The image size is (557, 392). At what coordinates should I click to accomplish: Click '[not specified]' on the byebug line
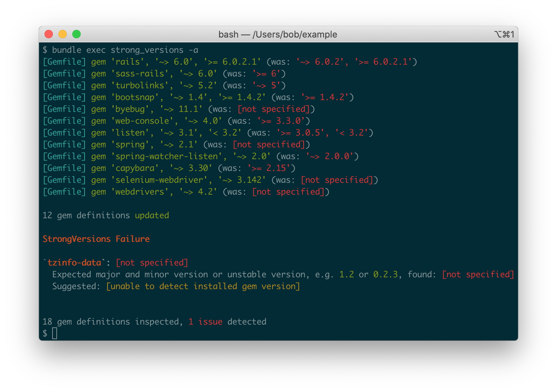tap(274, 109)
